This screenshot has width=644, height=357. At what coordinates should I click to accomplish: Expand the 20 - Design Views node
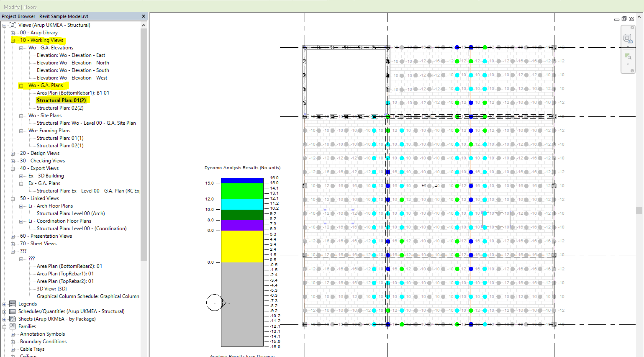coord(13,153)
